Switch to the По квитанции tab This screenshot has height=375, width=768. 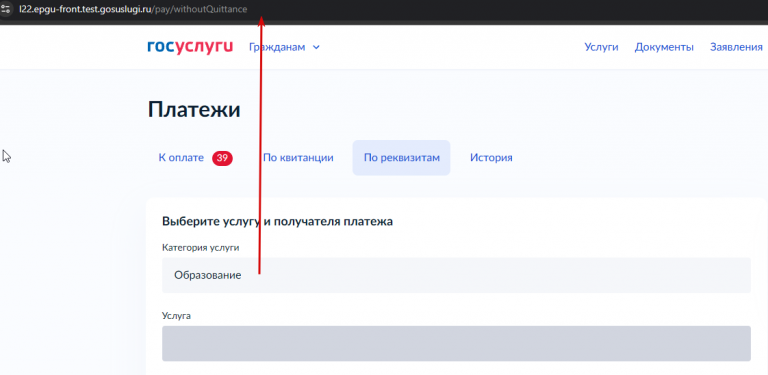(x=298, y=158)
